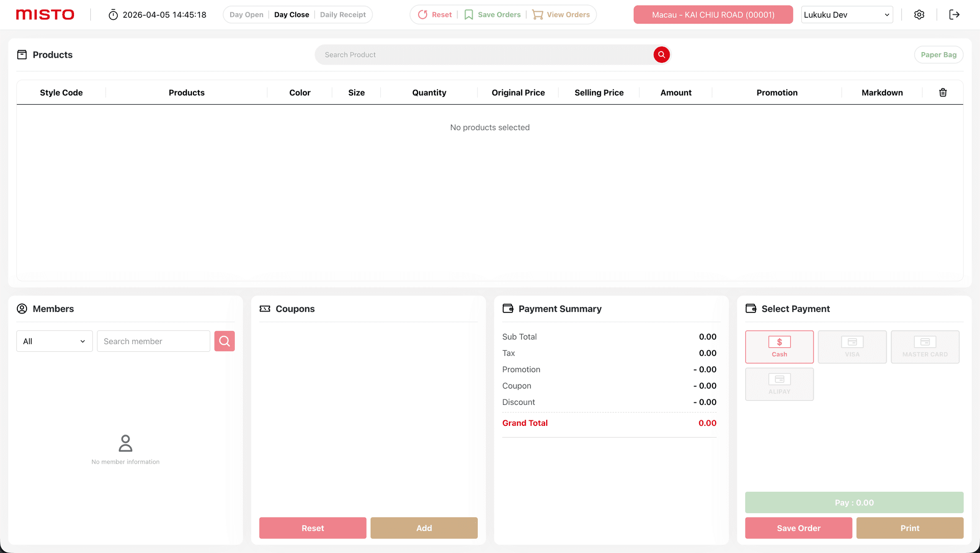The width and height of the screenshot is (980, 553).
Task: Expand the MASTER CARD payment option
Action: click(x=925, y=347)
